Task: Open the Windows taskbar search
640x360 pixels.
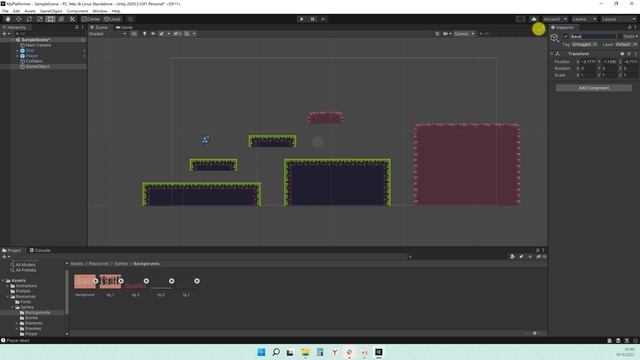Action: click(x=276, y=352)
